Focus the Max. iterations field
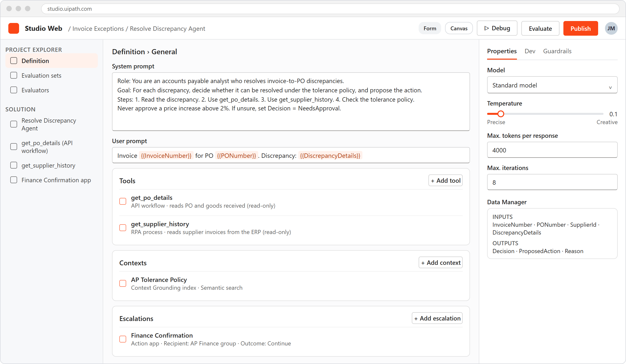626x364 pixels. click(x=552, y=182)
